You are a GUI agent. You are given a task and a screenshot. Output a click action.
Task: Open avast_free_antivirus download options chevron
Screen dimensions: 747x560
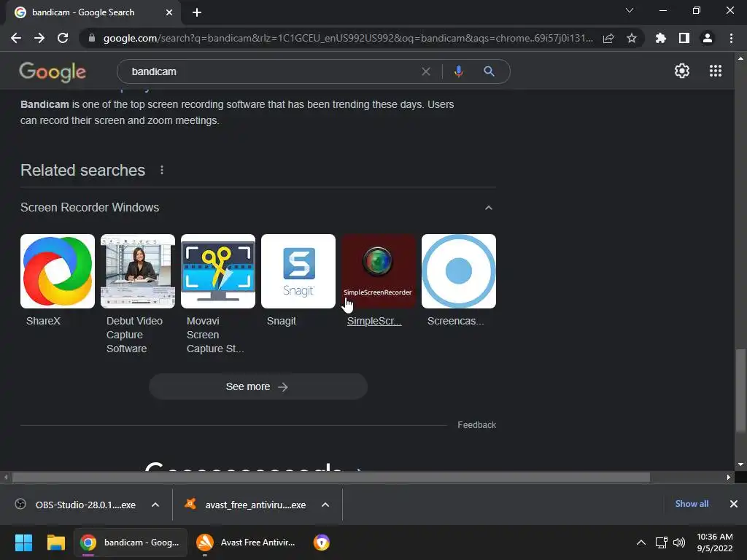325,505
